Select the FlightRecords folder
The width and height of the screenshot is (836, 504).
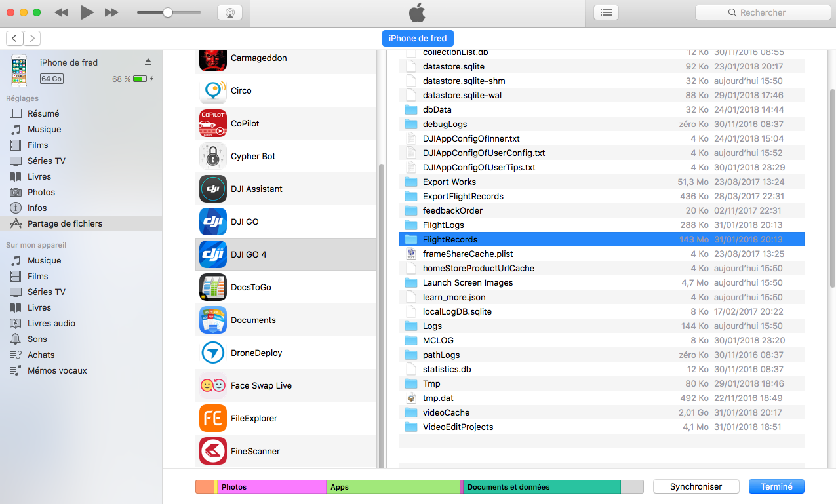pos(601,239)
